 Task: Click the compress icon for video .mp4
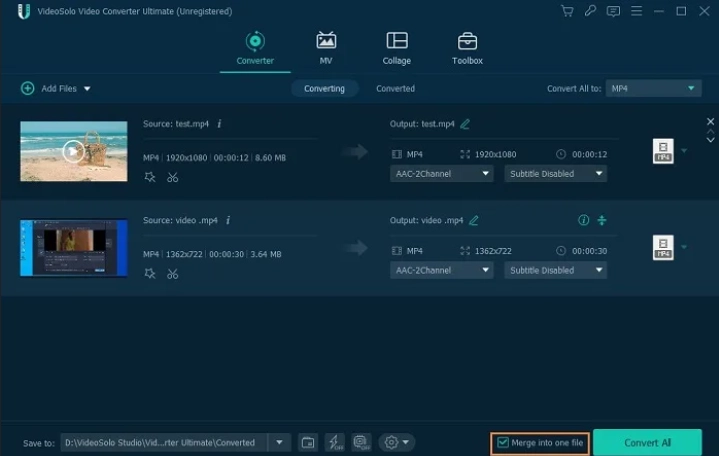click(602, 220)
